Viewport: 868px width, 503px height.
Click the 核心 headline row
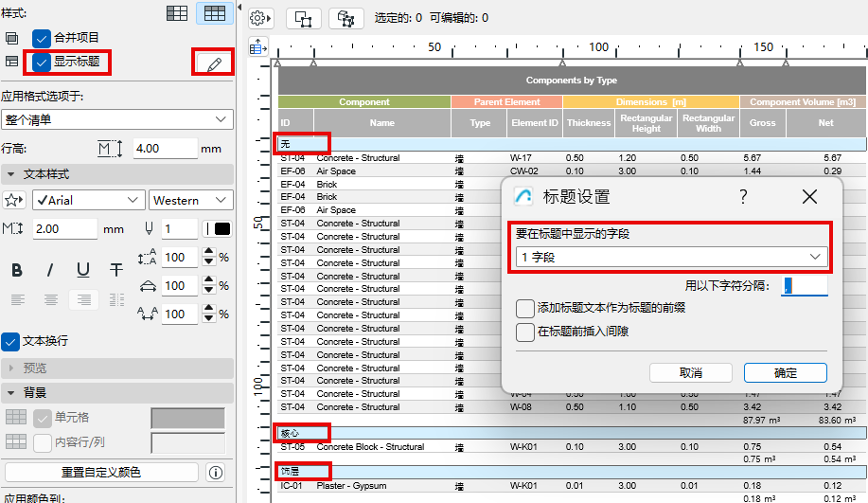572,433
